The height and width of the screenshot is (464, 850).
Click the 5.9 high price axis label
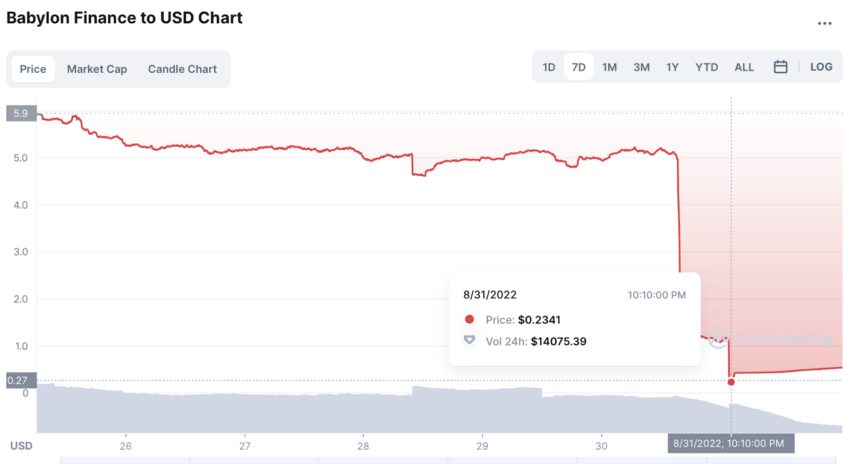21,113
